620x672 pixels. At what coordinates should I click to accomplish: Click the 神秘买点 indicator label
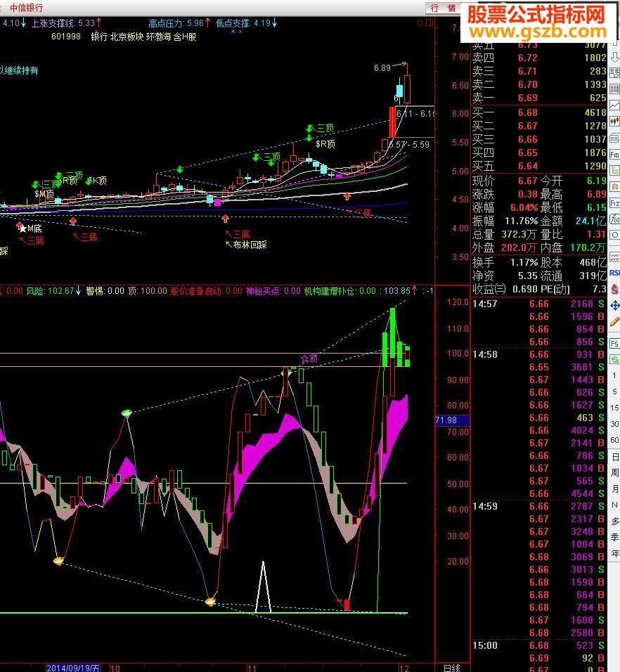(273, 291)
